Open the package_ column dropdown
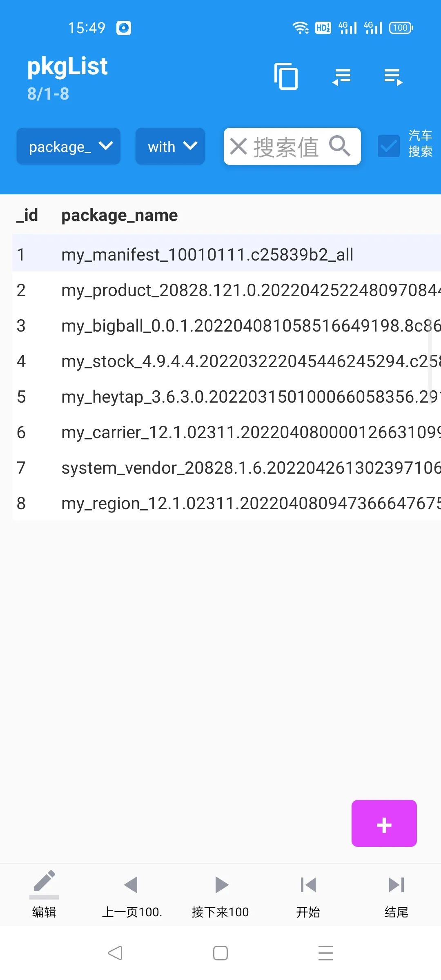 [x=69, y=146]
